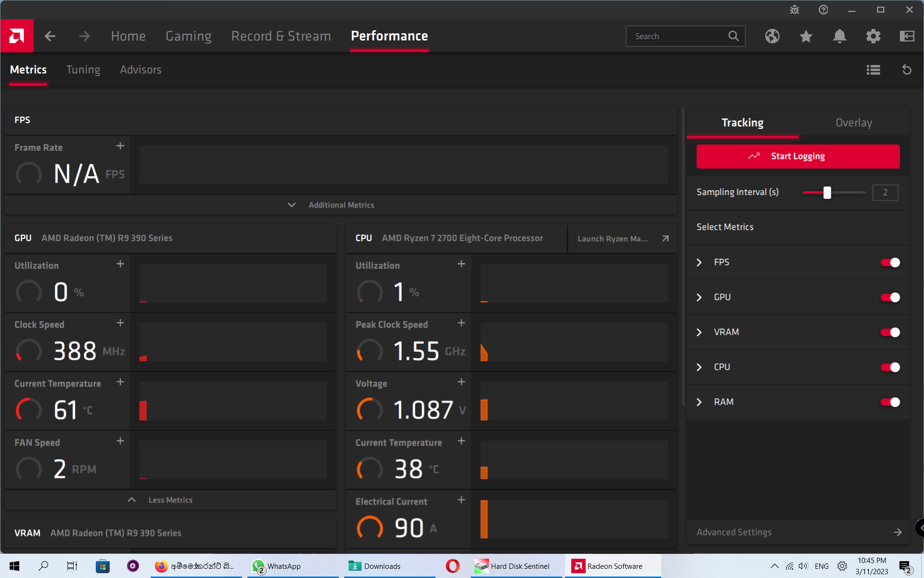Open Microsoft Store from taskbar
The image size is (924, 578).
pyautogui.click(x=103, y=566)
